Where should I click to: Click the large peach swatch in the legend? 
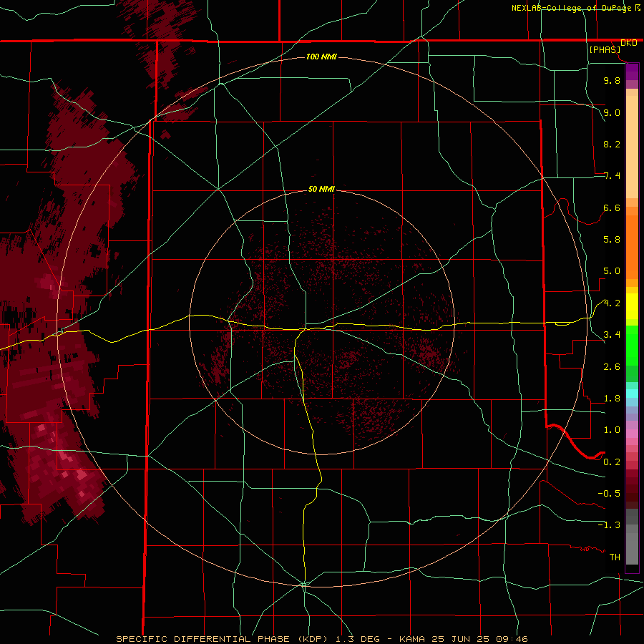pos(632,147)
